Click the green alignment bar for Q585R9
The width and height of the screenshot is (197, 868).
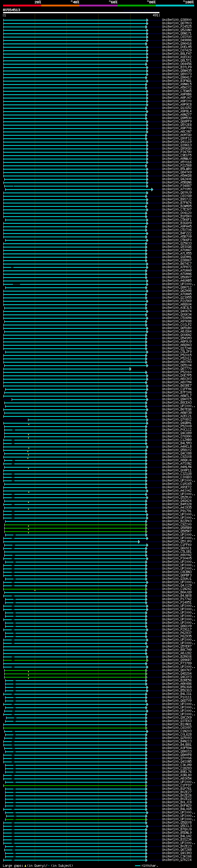(x=75, y=528)
